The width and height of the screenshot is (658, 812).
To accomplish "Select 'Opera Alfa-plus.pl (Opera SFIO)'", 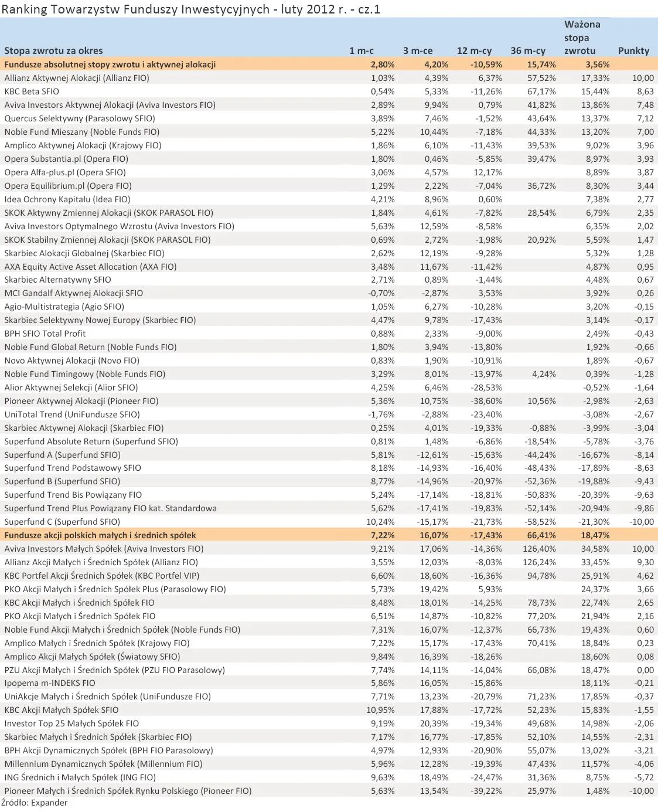I will pyautogui.click(x=65, y=172).
